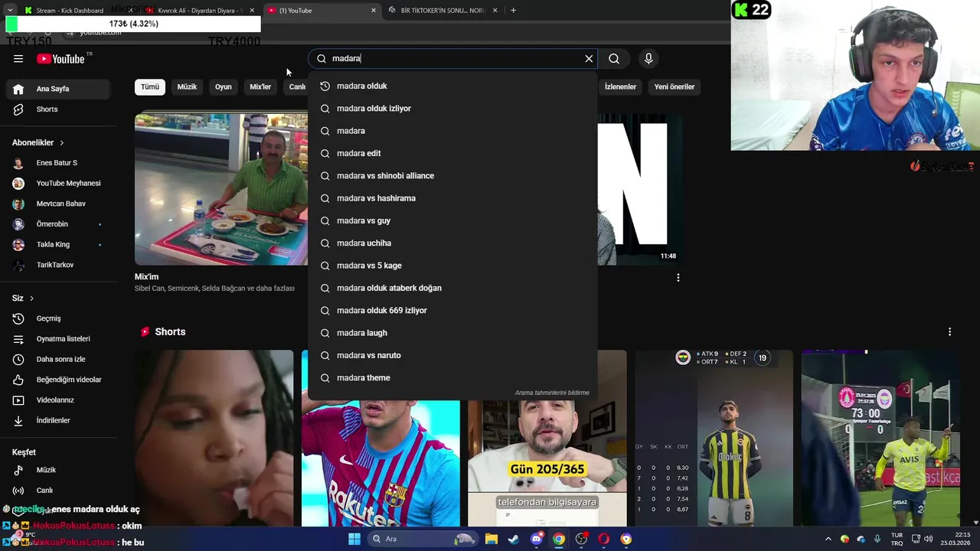Select the 'Müzik' filter chip
Image resolution: width=980 pixels, height=551 pixels.
pos(187,87)
